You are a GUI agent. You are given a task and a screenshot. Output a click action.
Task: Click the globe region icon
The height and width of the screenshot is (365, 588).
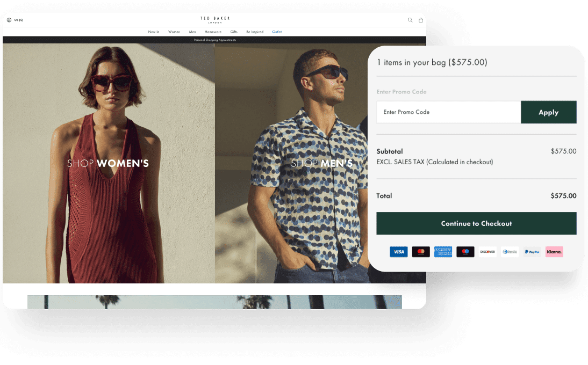pos(9,20)
